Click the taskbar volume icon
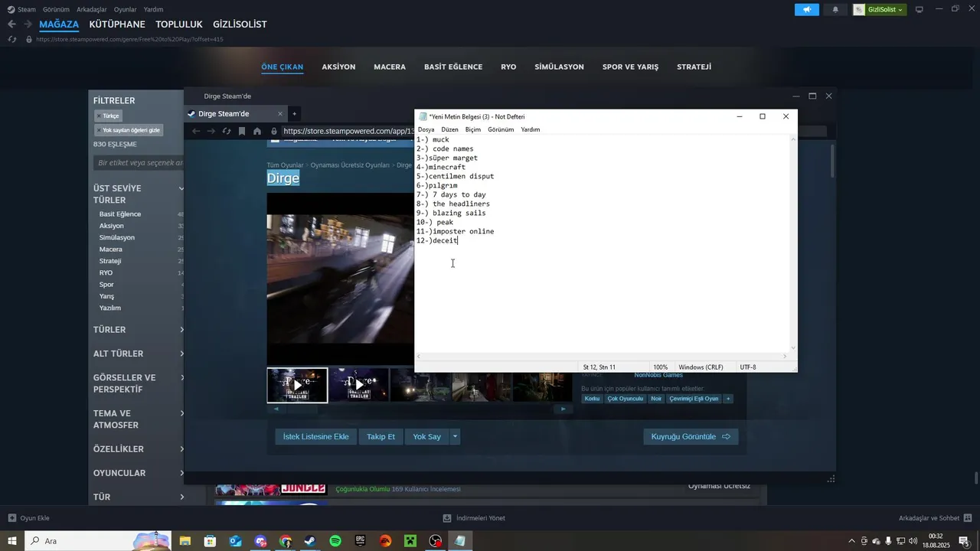The image size is (980, 551). (913, 541)
